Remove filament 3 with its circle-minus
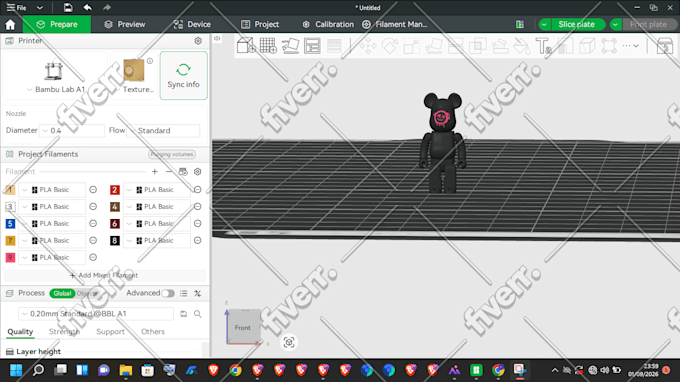The image size is (680, 382). pyautogui.click(x=93, y=207)
